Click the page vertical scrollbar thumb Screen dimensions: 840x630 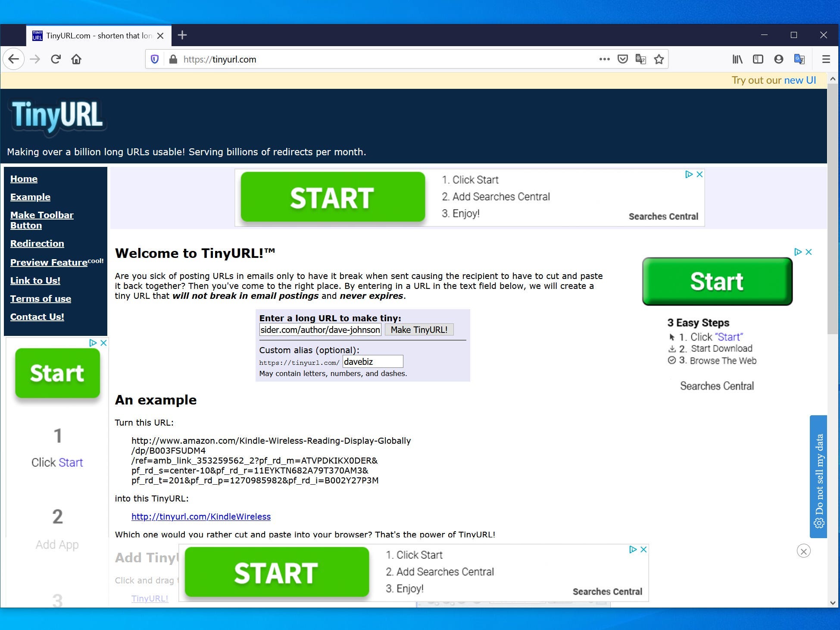833,209
